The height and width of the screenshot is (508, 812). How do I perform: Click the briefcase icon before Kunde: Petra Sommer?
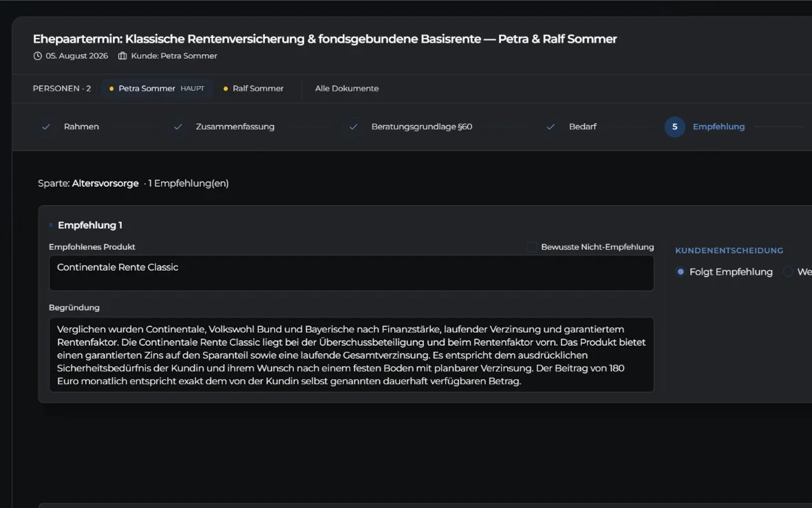(122, 56)
